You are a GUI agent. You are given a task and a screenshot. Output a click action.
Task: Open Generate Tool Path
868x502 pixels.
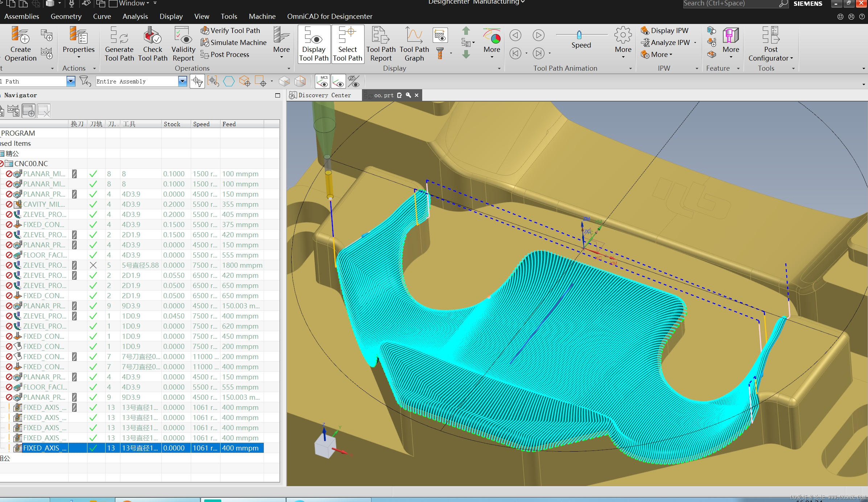pos(119,44)
